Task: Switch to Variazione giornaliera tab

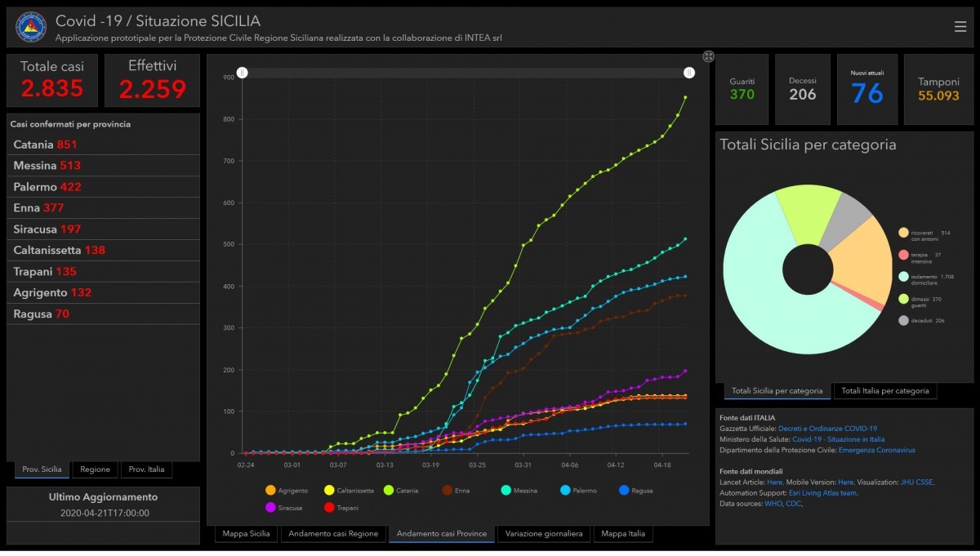Action: pyautogui.click(x=543, y=534)
